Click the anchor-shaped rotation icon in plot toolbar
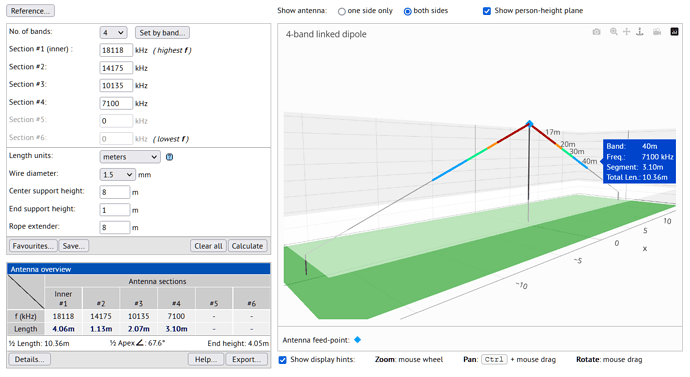The width and height of the screenshot is (690, 377). tap(640, 32)
